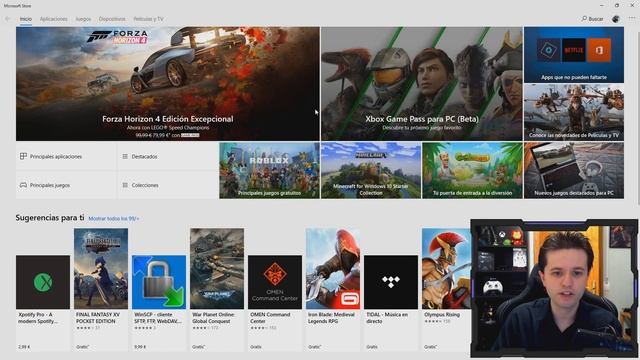This screenshot has width=640, height=360.
Task: Open the Xpotify Pro app icon
Action: tap(43, 282)
